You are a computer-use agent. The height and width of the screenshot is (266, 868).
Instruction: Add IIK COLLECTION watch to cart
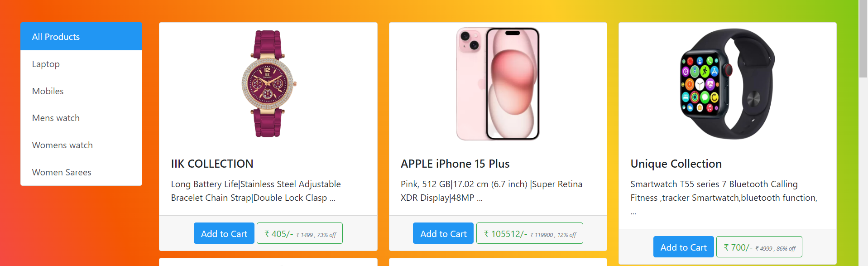(x=224, y=233)
